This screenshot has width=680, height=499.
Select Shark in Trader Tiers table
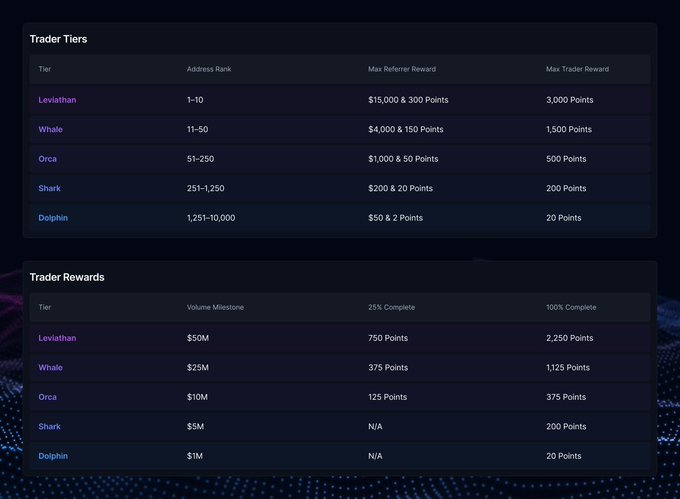(49, 188)
